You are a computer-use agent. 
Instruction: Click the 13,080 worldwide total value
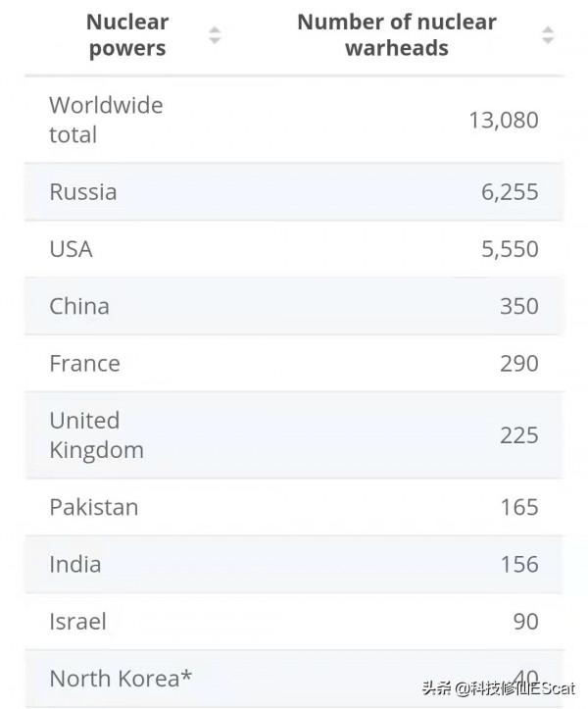click(x=503, y=121)
